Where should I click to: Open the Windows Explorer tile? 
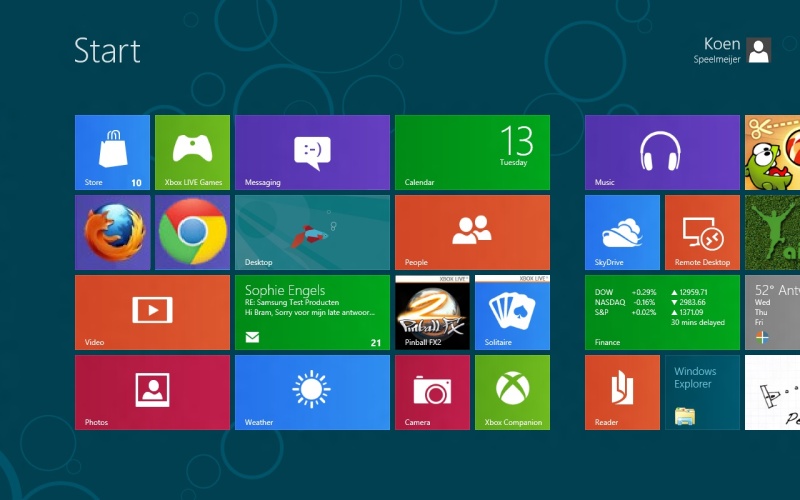point(703,392)
